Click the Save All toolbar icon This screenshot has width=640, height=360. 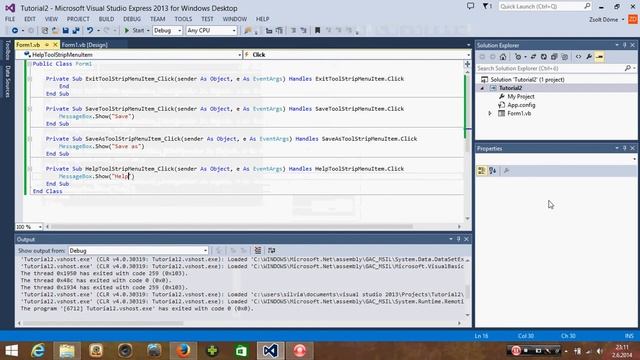click(76, 31)
